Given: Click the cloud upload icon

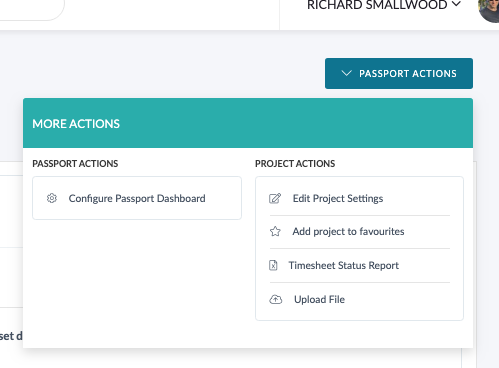Looking at the screenshot, I should click(x=276, y=299).
